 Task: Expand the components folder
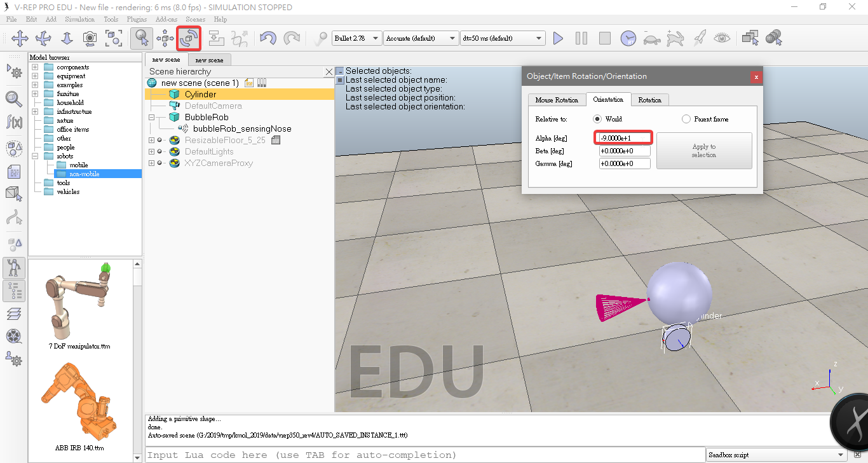tap(35, 67)
